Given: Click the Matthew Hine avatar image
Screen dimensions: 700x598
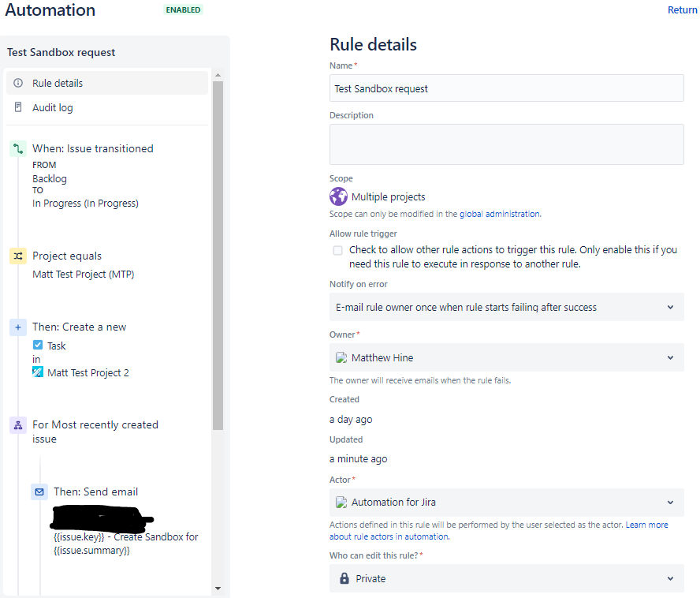Looking at the screenshot, I should point(341,357).
